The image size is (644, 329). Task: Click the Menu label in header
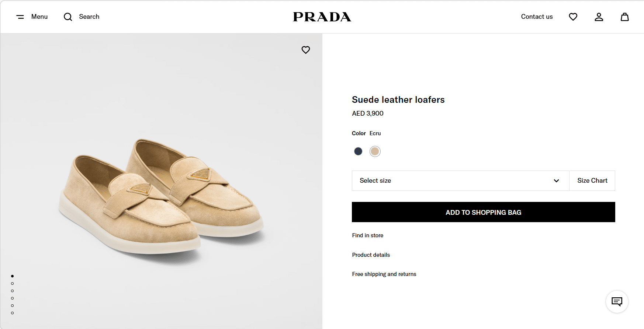pos(39,17)
